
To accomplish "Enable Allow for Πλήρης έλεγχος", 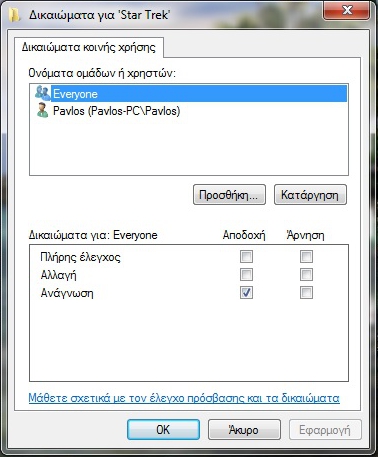I will click(246, 257).
